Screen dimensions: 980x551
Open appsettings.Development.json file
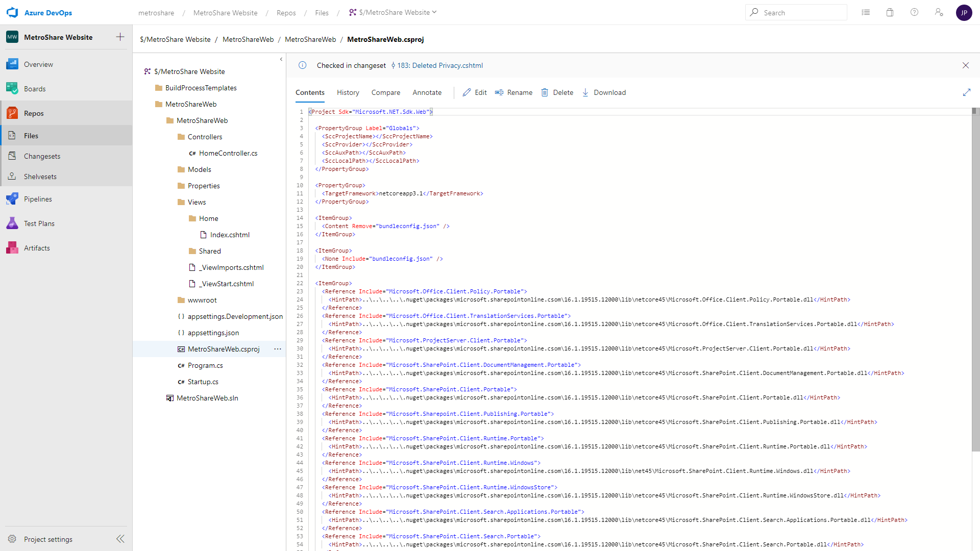[235, 316]
